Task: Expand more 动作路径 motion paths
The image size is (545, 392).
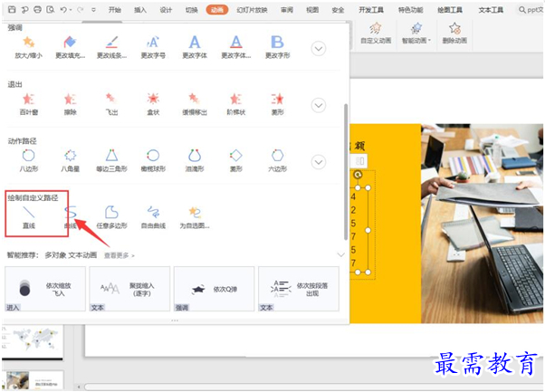Action: pyautogui.click(x=319, y=162)
